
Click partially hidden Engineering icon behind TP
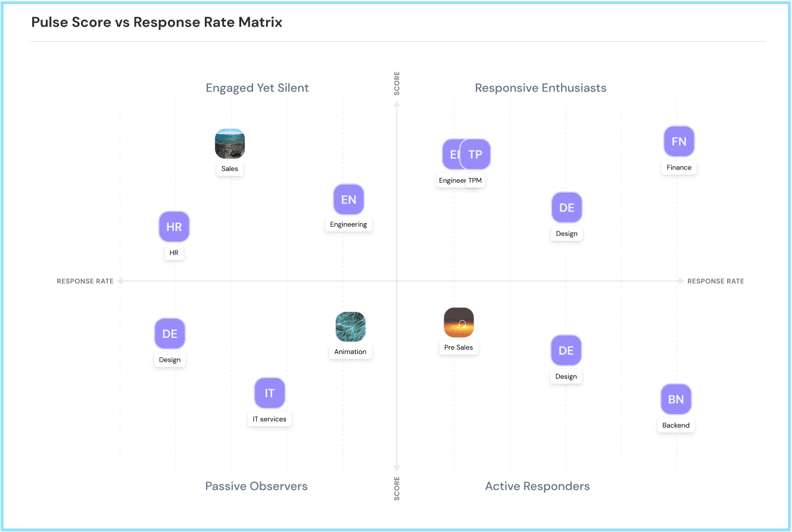coord(450,155)
